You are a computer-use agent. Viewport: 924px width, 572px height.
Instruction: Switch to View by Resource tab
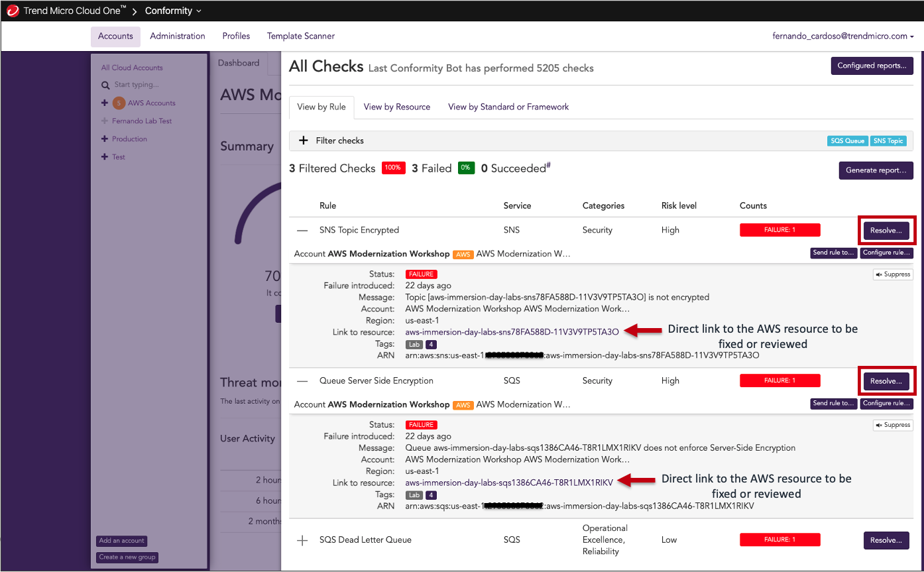pos(397,107)
